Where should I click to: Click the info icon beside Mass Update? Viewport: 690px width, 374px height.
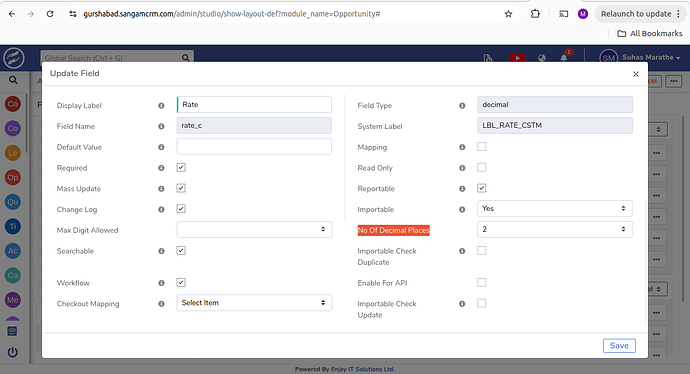click(161, 188)
